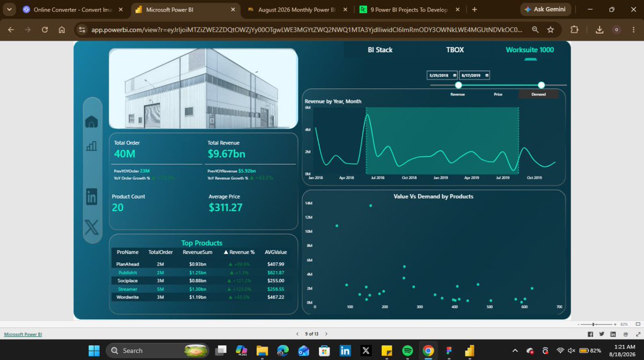Open browser downloads

(x=600, y=30)
